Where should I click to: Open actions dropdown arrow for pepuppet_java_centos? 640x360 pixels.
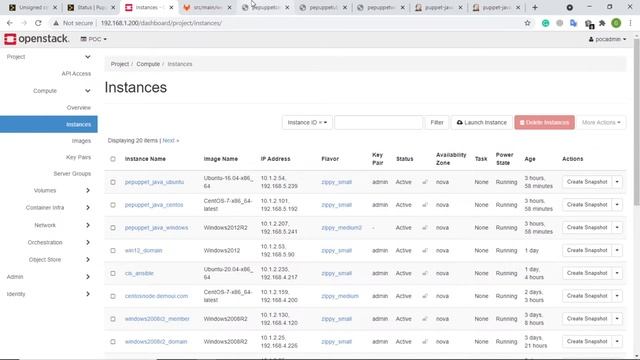617,205
